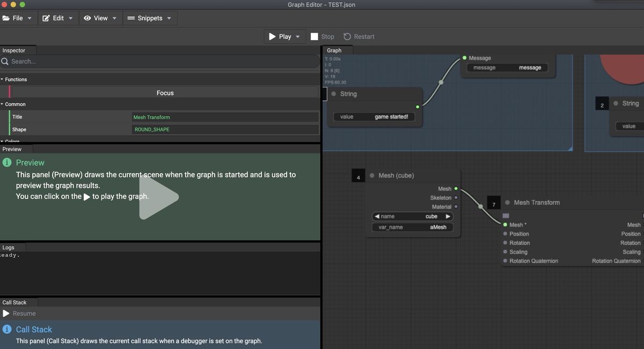Click the Stop icon next to Play
Viewport: 644px width, 349px height.
coord(314,36)
